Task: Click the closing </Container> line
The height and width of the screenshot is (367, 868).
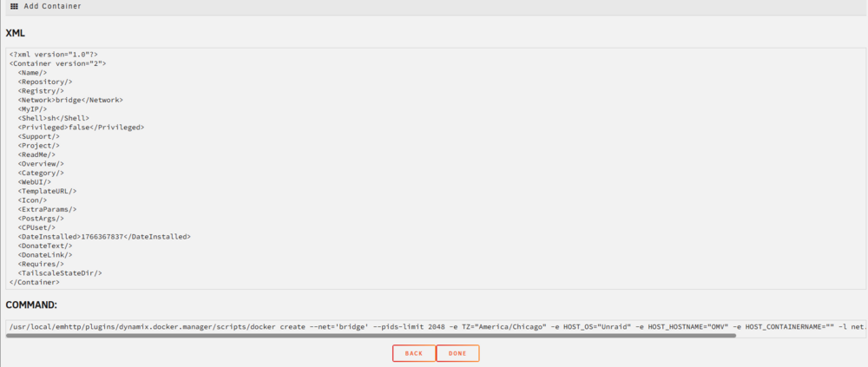Action: (35, 282)
